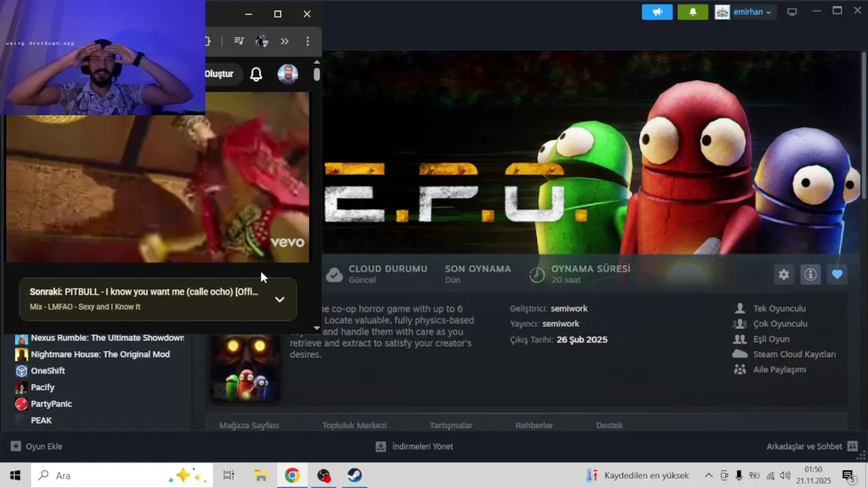Click Steam Cloud Kayıtları feature
868x488 pixels.
[785, 354]
